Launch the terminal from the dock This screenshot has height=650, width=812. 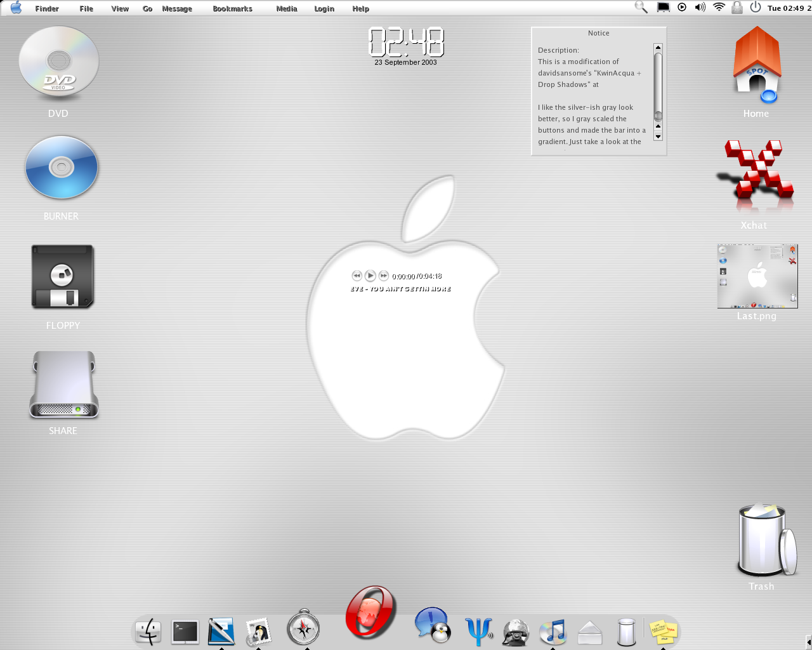click(x=185, y=632)
